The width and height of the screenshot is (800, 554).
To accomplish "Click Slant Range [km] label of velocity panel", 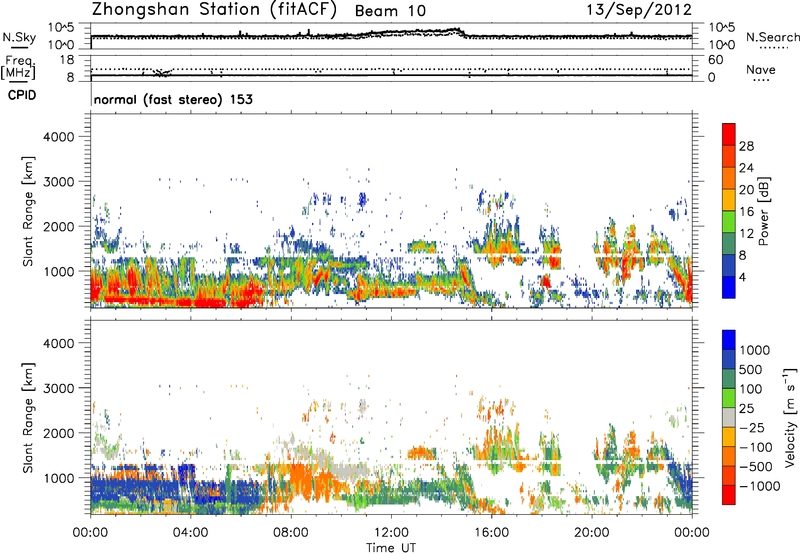I will [28, 417].
